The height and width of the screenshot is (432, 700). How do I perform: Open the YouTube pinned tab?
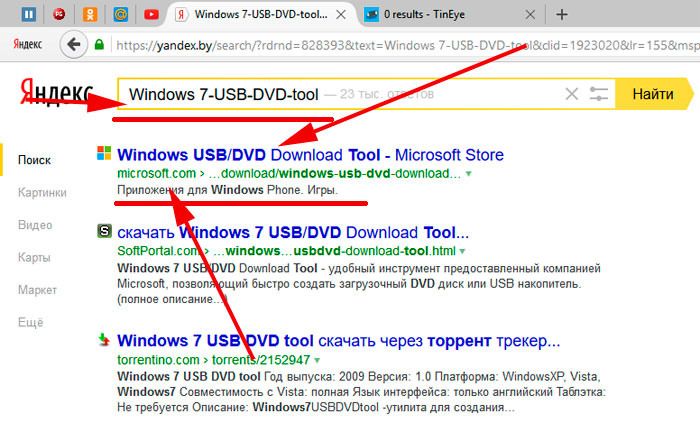[151, 15]
